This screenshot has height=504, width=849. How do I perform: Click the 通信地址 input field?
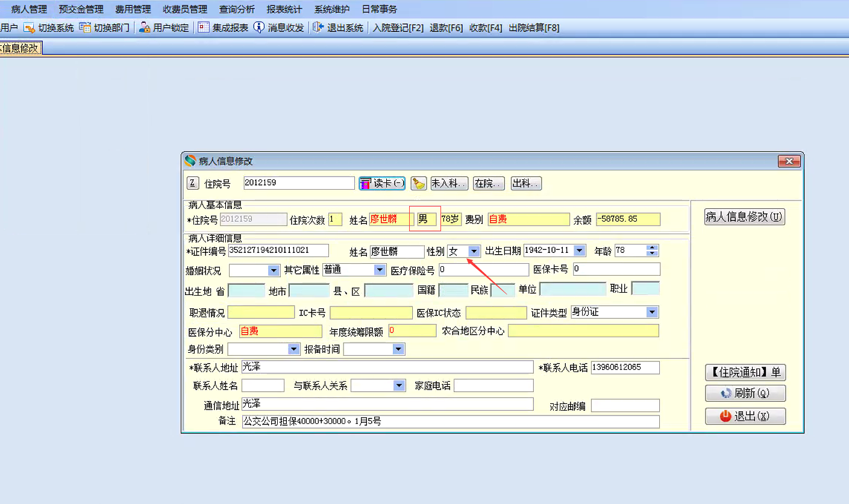387,404
